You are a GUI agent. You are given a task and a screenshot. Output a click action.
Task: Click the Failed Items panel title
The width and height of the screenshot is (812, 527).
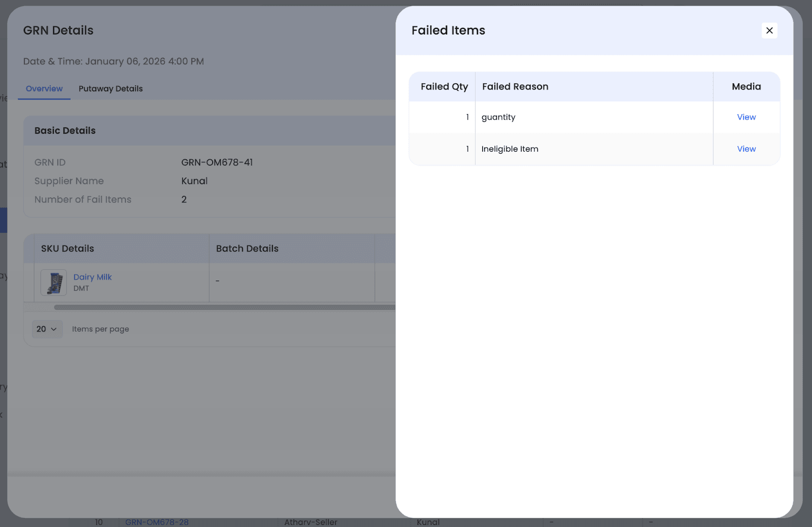click(x=448, y=30)
